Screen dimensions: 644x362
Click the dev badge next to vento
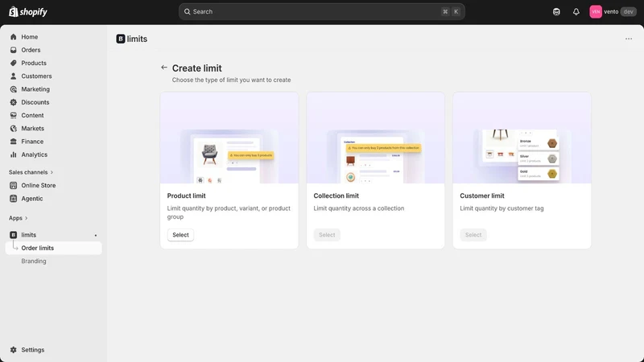[x=629, y=12]
